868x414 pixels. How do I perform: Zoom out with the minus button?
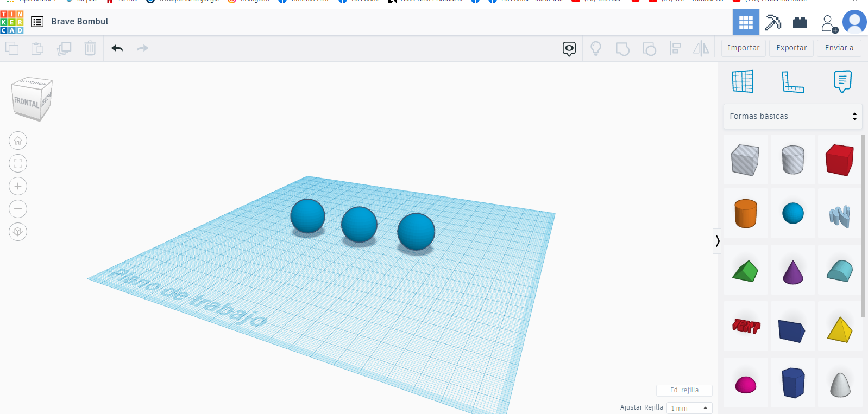click(x=18, y=209)
